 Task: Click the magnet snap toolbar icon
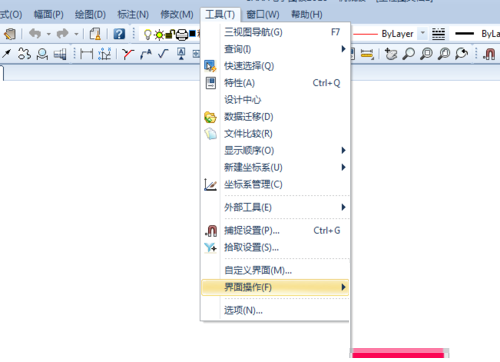(489, 54)
